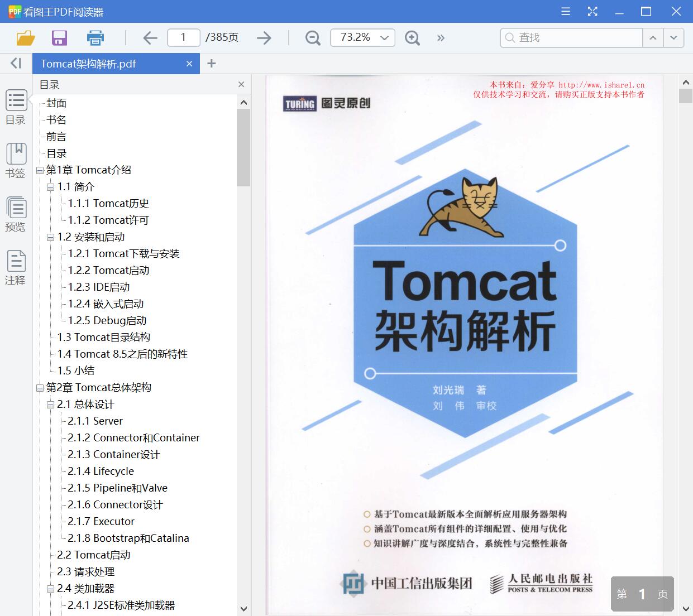693x616 pixels.
Task: Collapse the 2.4 类加载器 node
Action: (50, 589)
